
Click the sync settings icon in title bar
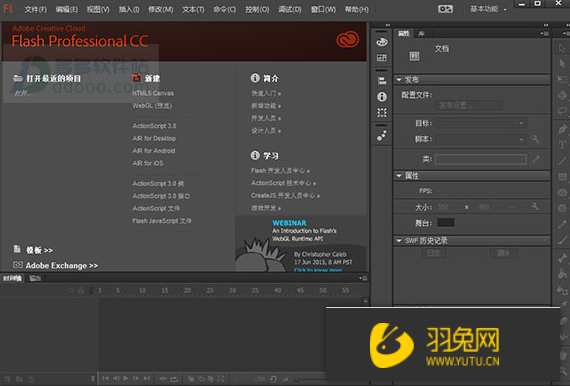[445, 9]
